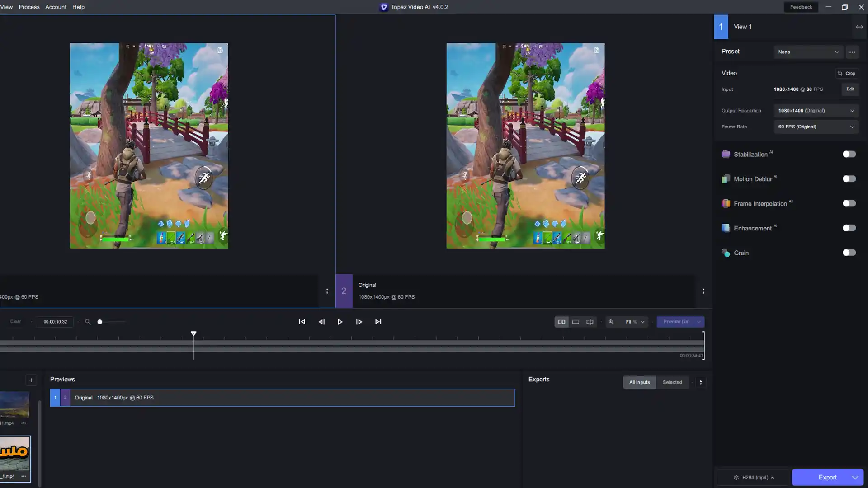The height and width of the screenshot is (488, 868).
Task: Expand the Preview (2s) arrow dropdown
Action: coord(699,322)
